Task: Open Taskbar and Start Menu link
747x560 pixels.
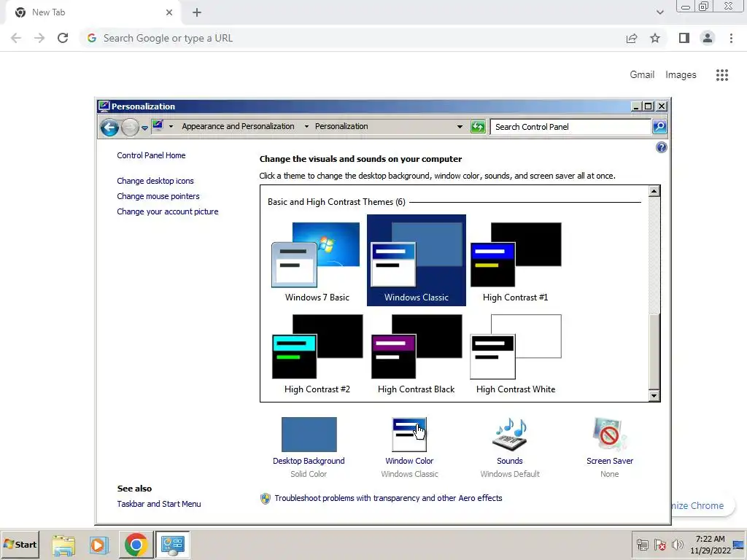Action: click(x=159, y=504)
